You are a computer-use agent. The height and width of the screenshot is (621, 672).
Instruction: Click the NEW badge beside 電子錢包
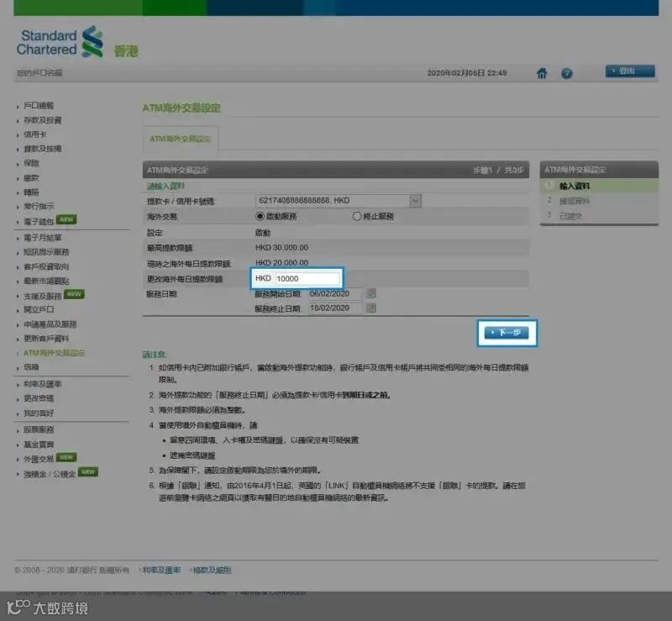[x=66, y=219]
